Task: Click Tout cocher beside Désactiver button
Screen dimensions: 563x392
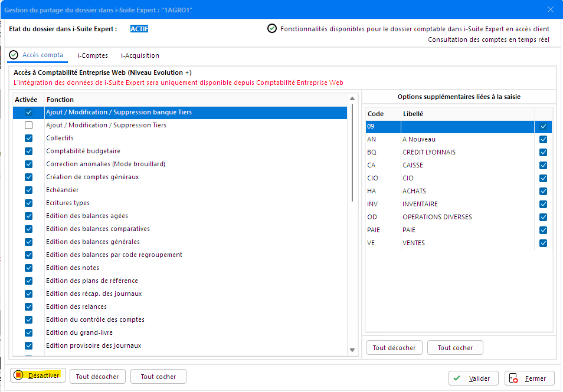Action: point(158,377)
